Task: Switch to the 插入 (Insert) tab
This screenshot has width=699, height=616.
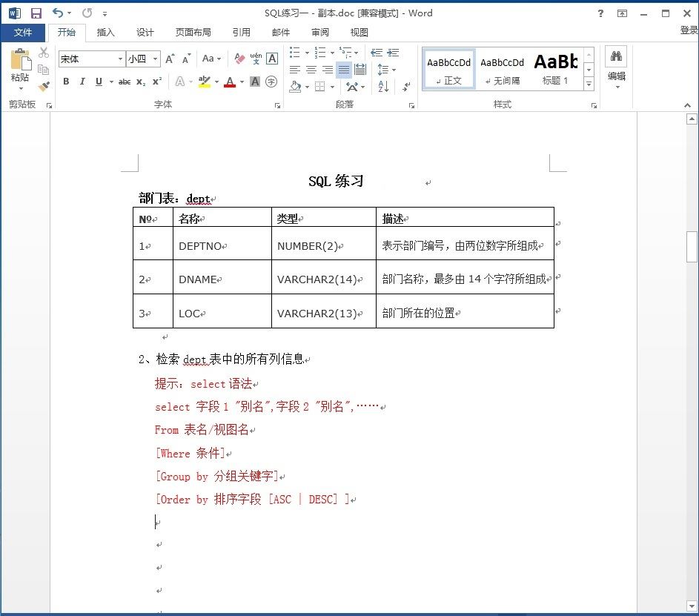Action: 106,33
